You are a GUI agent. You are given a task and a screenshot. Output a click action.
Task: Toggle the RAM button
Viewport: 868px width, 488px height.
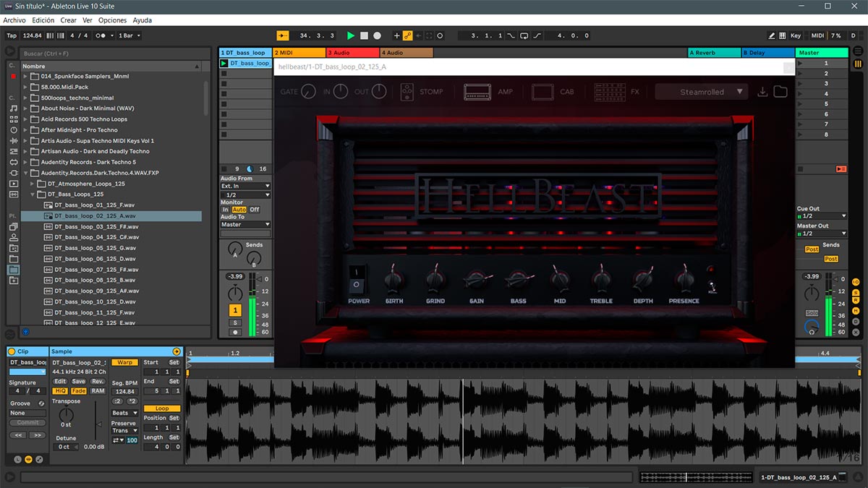click(97, 390)
